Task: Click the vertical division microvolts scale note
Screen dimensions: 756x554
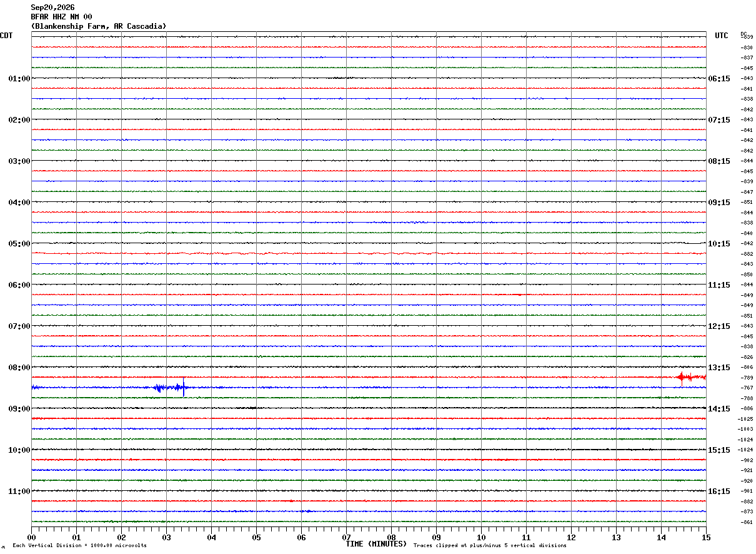Action: tap(80, 545)
